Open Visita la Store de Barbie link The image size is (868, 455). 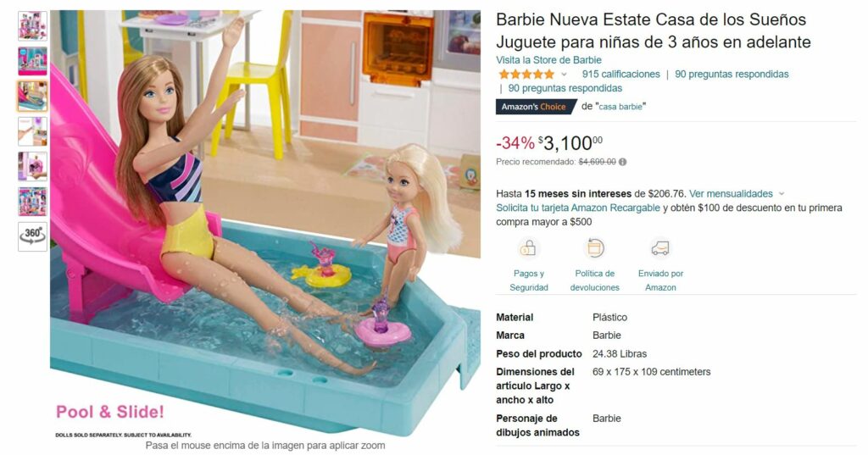pos(548,60)
